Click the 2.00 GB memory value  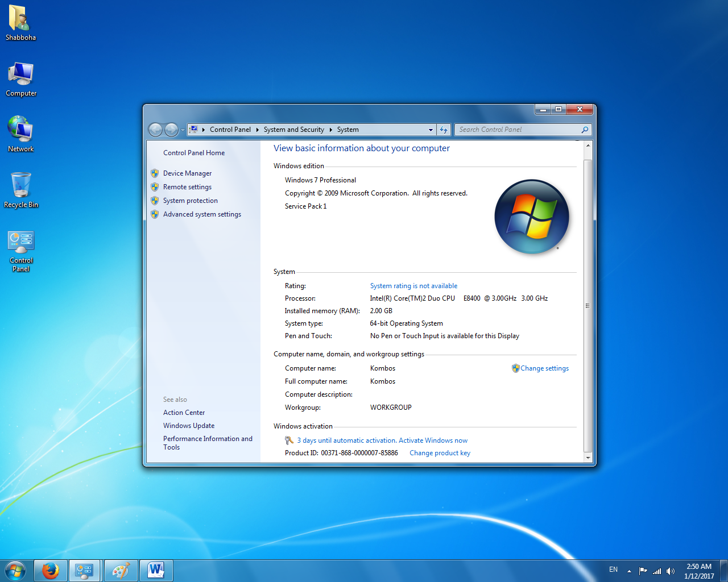381,311
